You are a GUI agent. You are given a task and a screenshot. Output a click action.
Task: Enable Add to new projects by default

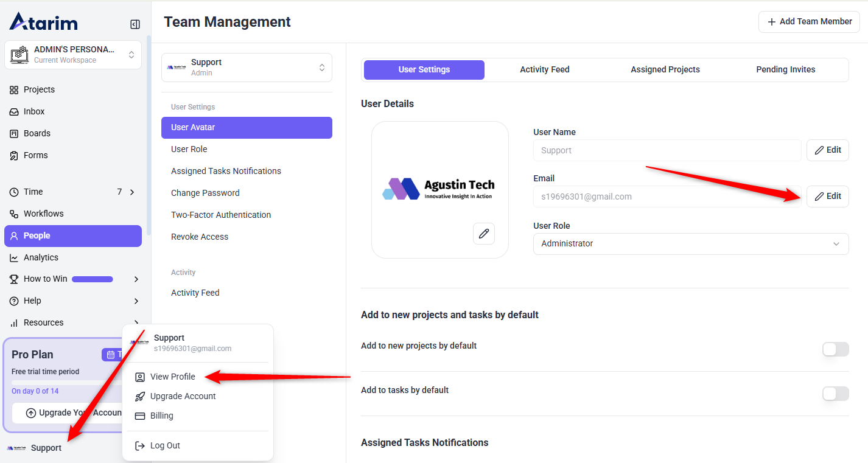click(835, 349)
